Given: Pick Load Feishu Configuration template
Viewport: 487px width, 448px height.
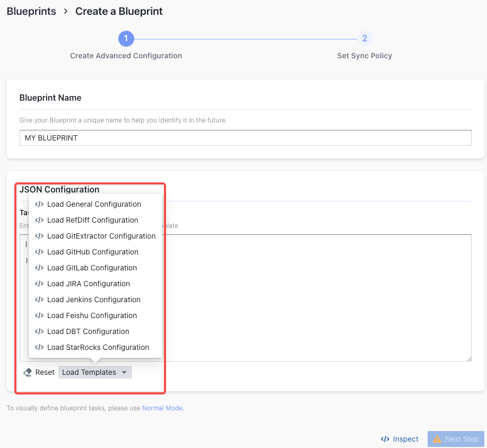Looking at the screenshot, I should pos(92,315).
